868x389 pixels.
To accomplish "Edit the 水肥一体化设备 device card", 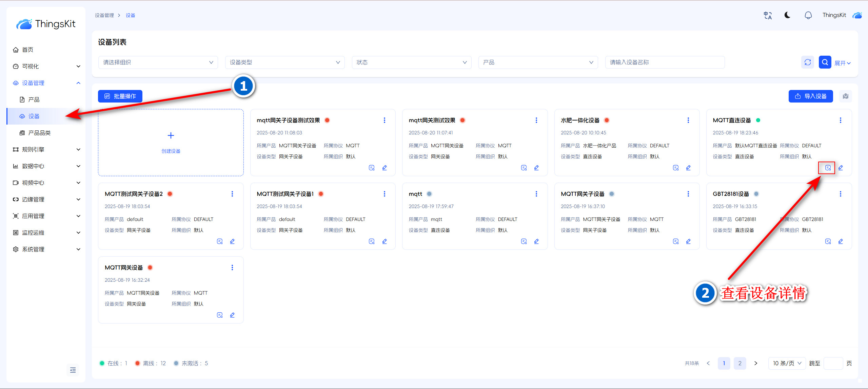I will 688,168.
